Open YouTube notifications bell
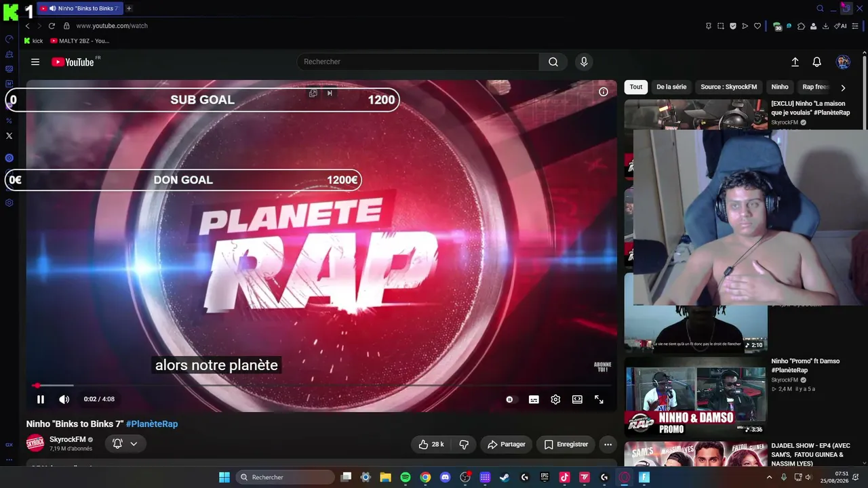The height and width of the screenshot is (488, 868). (x=816, y=62)
